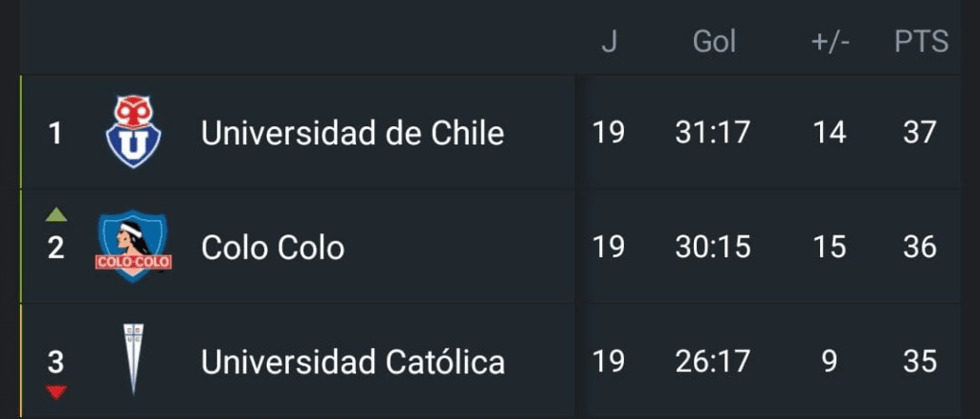Click the Gol column header

click(x=714, y=42)
